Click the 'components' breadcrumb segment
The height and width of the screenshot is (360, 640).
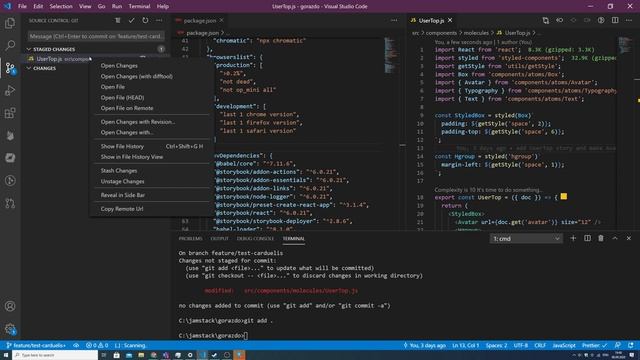[441, 33]
